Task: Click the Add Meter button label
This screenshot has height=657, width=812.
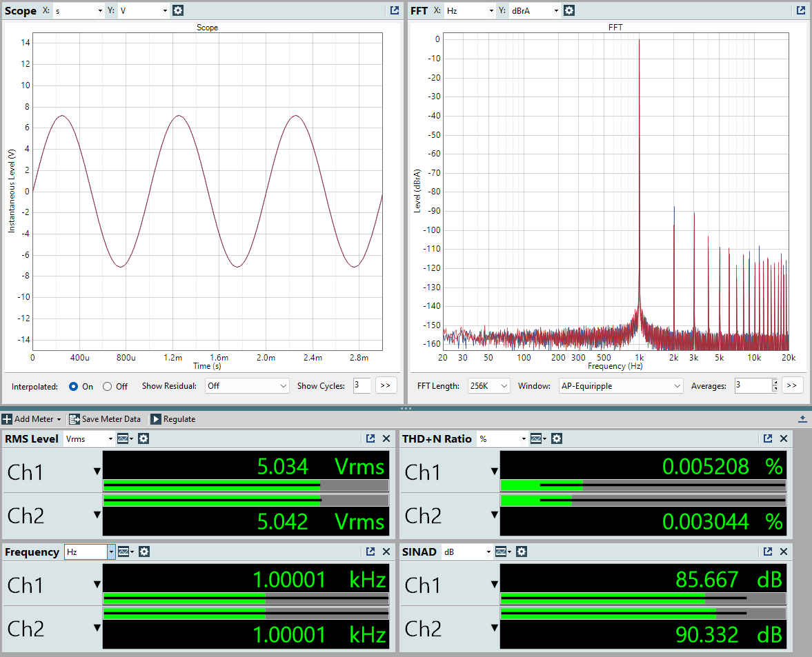Action: pyautogui.click(x=34, y=419)
